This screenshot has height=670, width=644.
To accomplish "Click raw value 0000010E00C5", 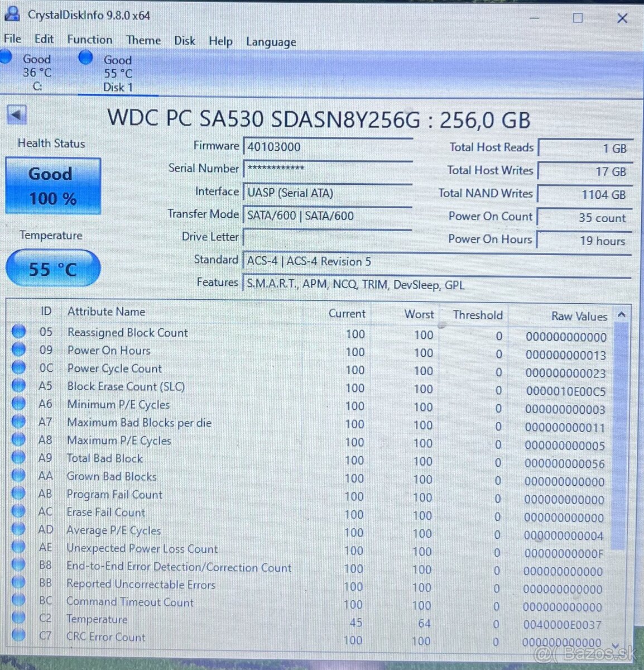I will coord(565,391).
